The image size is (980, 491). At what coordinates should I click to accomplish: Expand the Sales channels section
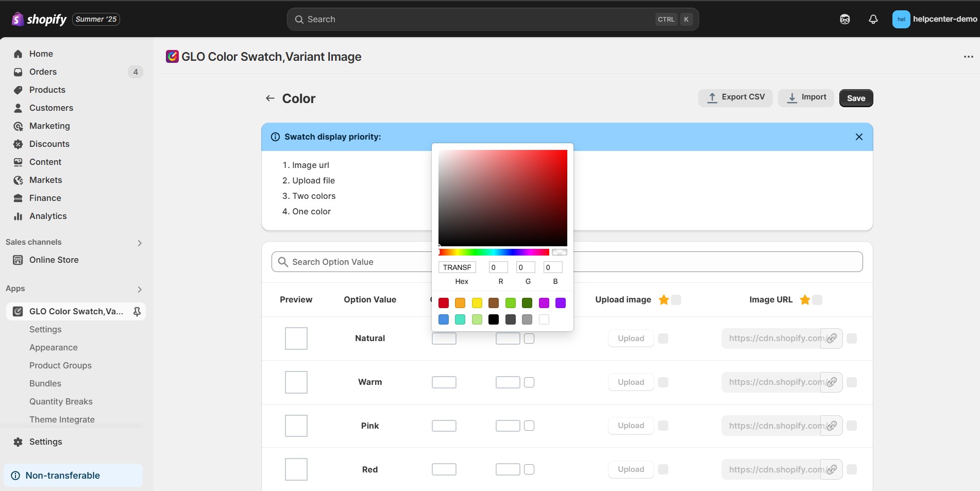point(139,243)
